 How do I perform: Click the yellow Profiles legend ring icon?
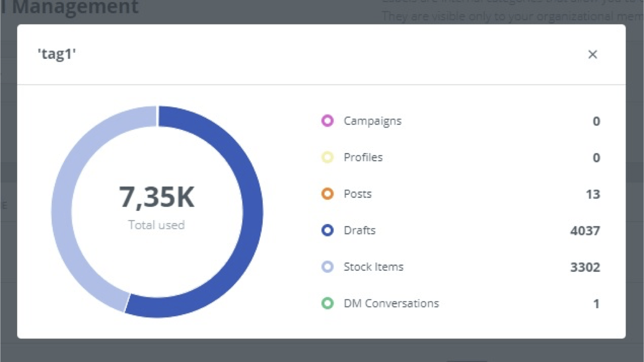coord(327,158)
